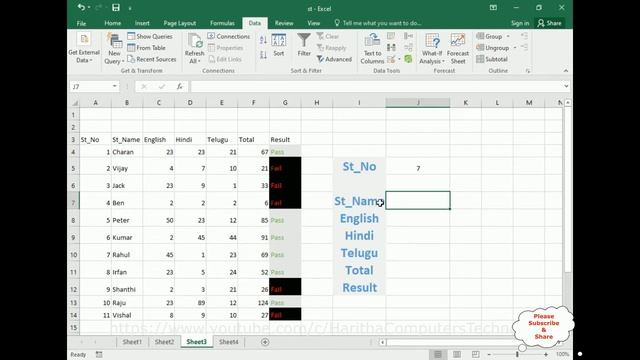Image resolution: width=640 pixels, height=360 pixels.
Task: Switch to Sheet4 tab
Action: coord(228,342)
